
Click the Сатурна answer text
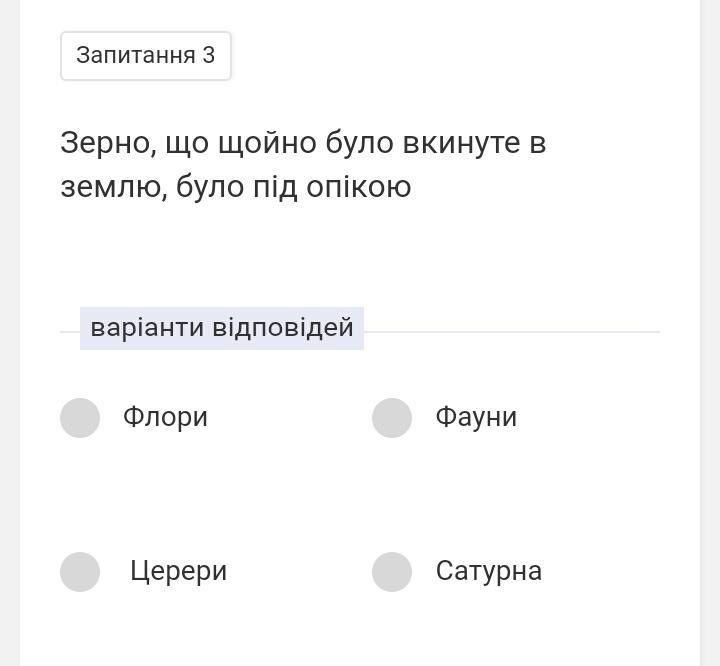(488, 571)
